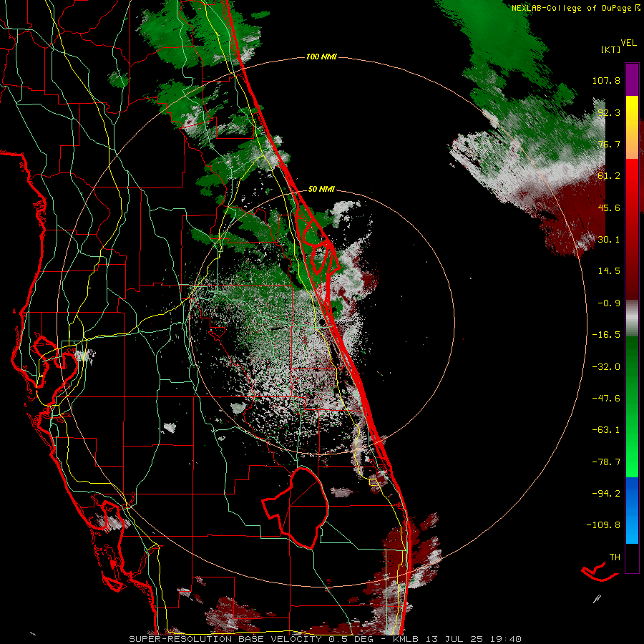This screenshot has width=644, height=644.
Task: Select the 92.3 scale value
Action: click(x=609, y=112)
